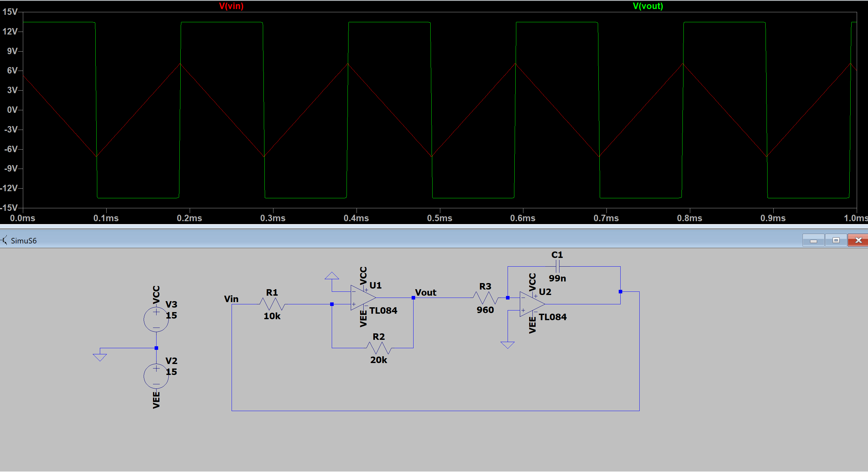Click the R1 reference designator

click(272, 292)
